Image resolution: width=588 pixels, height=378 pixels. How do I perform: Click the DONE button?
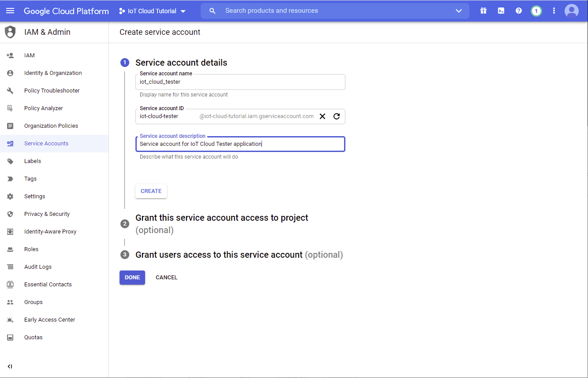click(x=132, y=278)
